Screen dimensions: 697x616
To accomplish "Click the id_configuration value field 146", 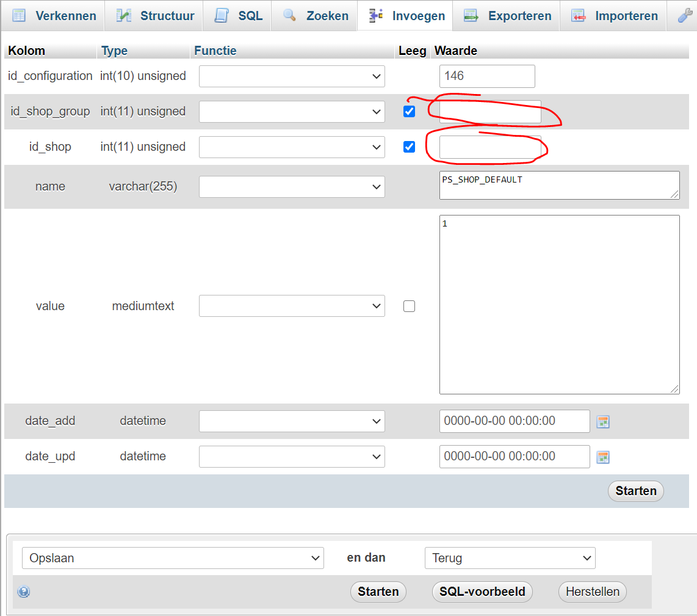I will 487,76.
